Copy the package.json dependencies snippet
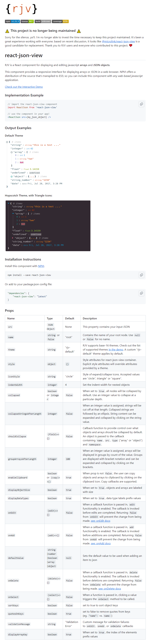 tap(141, 293)
